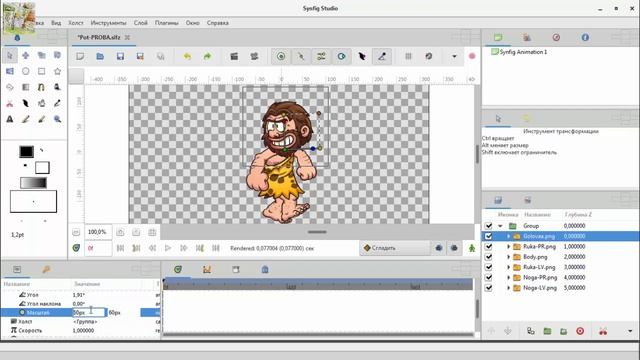
Task: Open the preview camera icon
Action: [254, 56]
